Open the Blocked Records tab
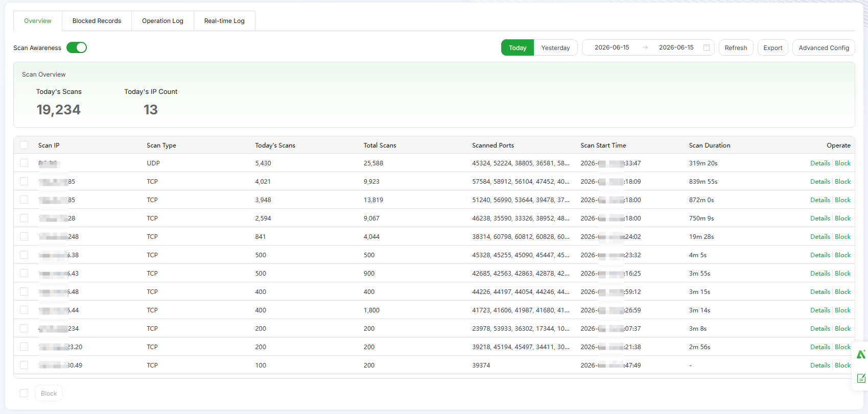This screenshot has width=868, height=414. [97, 21]
